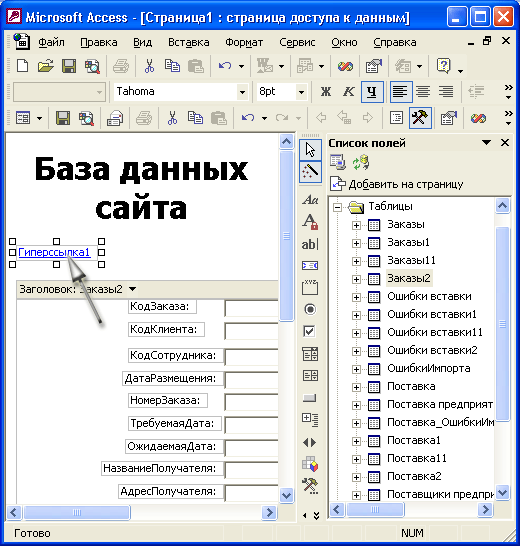Click the Гиперссылка1 hyperlink
The image size is (520, 546).
(54, 252)
